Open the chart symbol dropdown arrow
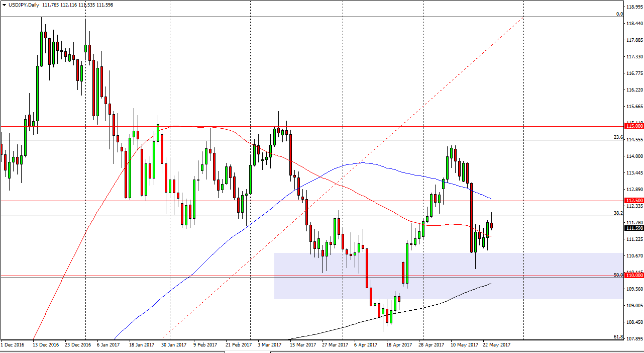This screenshot has width=644, height=353. coord(4,4)
